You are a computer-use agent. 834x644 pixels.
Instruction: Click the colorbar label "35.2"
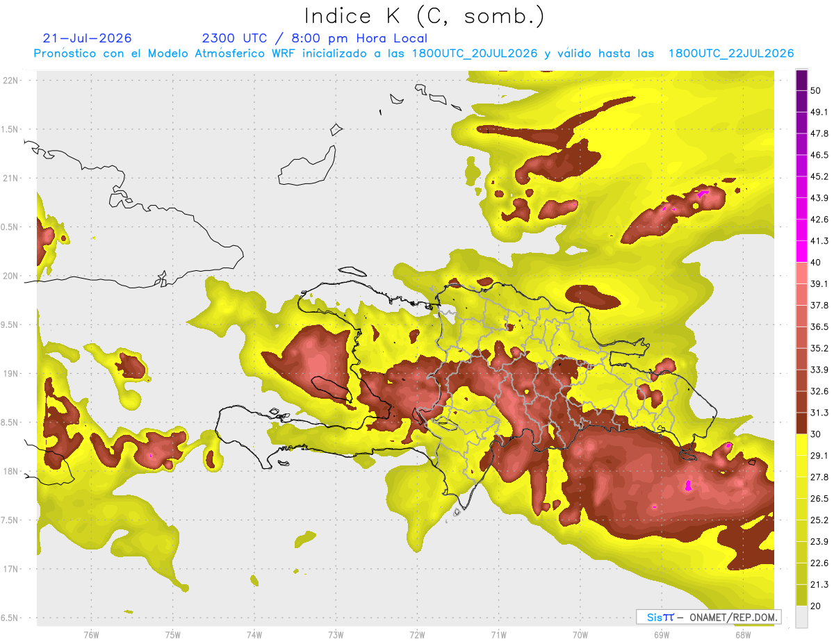819,348
